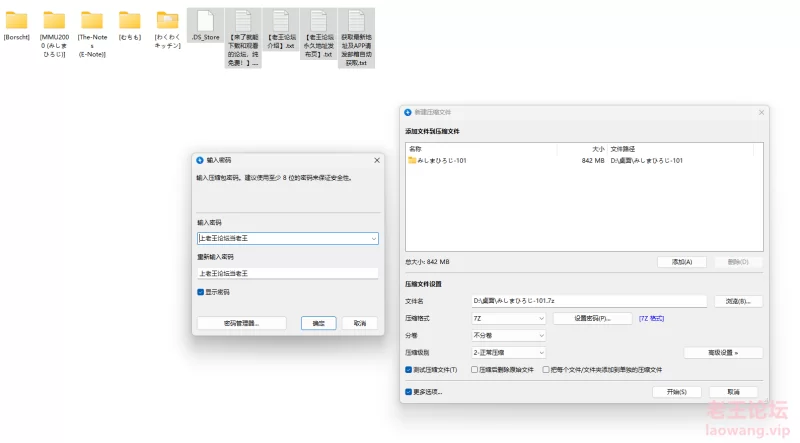
Task: Select the [Borscht] folder icon
Action: point(16,20)
